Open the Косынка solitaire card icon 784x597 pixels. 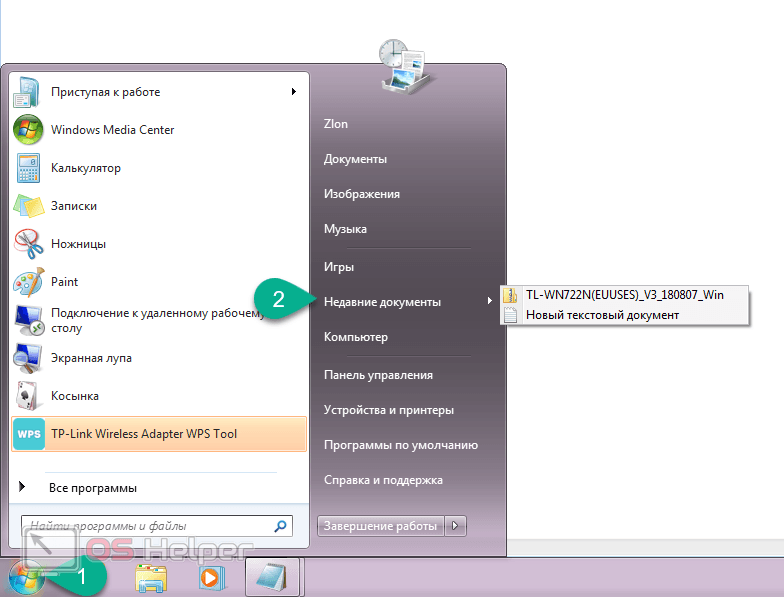[27, 396]
